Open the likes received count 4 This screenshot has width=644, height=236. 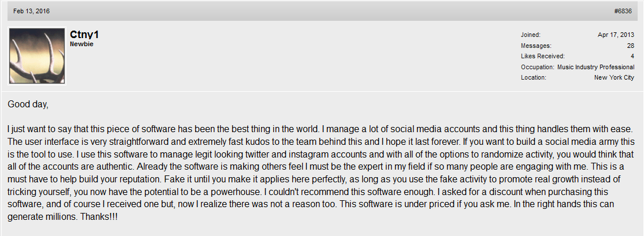click(x=632, y=56)
